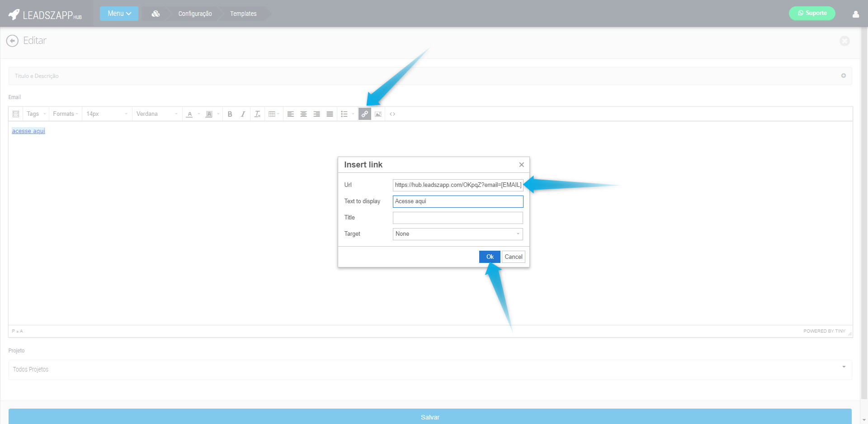This screenshot has width=868, height=424.
Task: Open the source code view icon
Action: [392, 114]
